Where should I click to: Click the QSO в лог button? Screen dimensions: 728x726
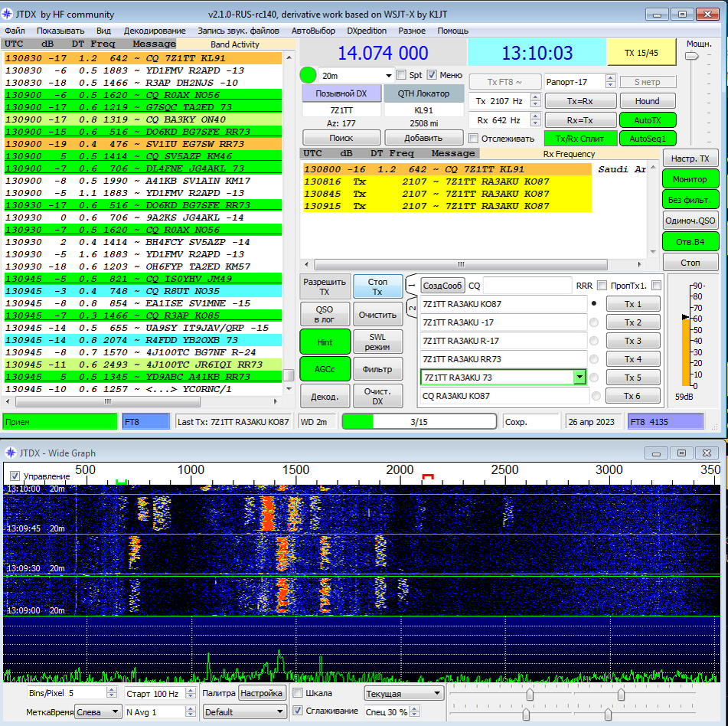coord(324,315)
